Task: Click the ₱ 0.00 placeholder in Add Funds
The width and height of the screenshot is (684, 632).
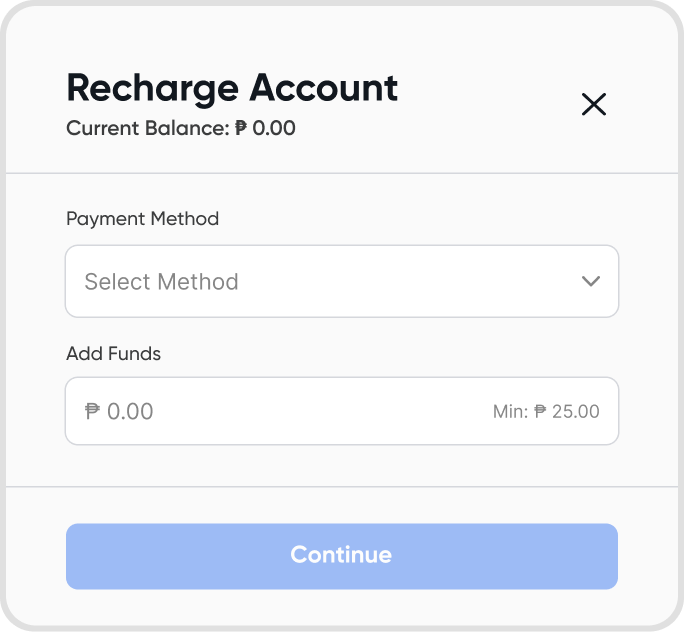Action: [x=119, y=411]
